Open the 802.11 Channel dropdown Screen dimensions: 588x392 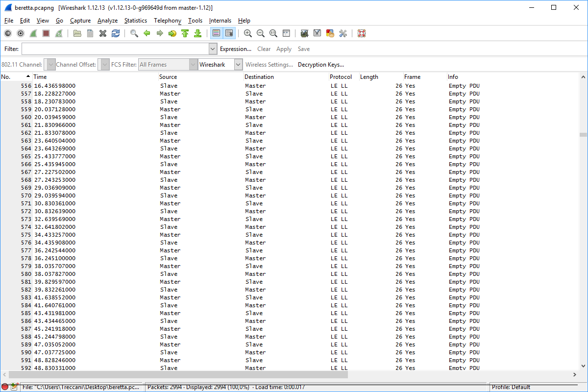(x=49, y=65)
